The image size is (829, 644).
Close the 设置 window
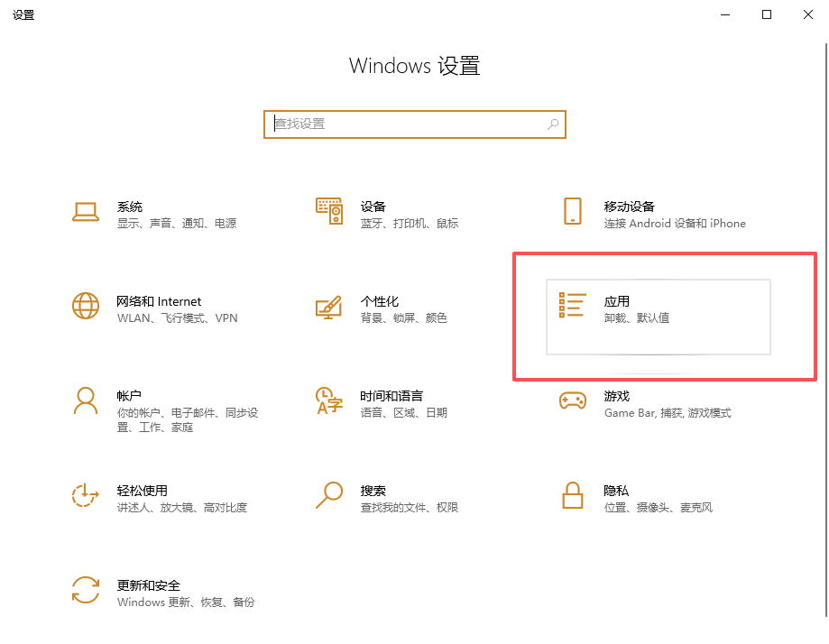pyautogui.click(x=808, y=14)
